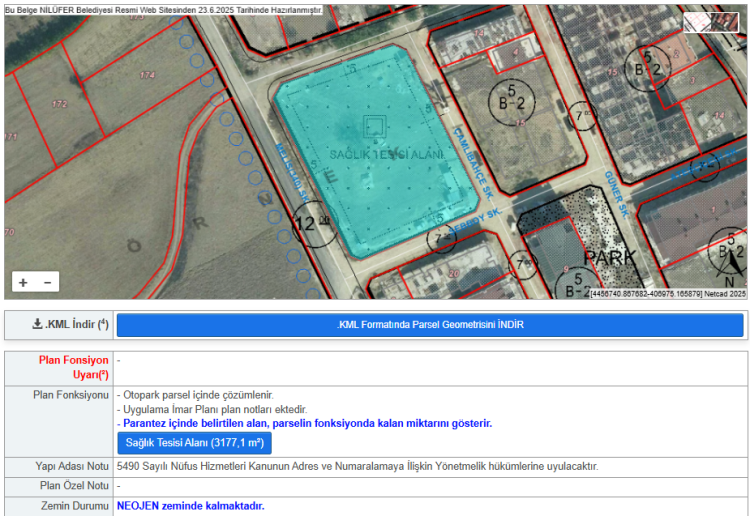Select parcel 172 on the map
Viewport: 750px width, 516px height.
click(x=60, y=104)
